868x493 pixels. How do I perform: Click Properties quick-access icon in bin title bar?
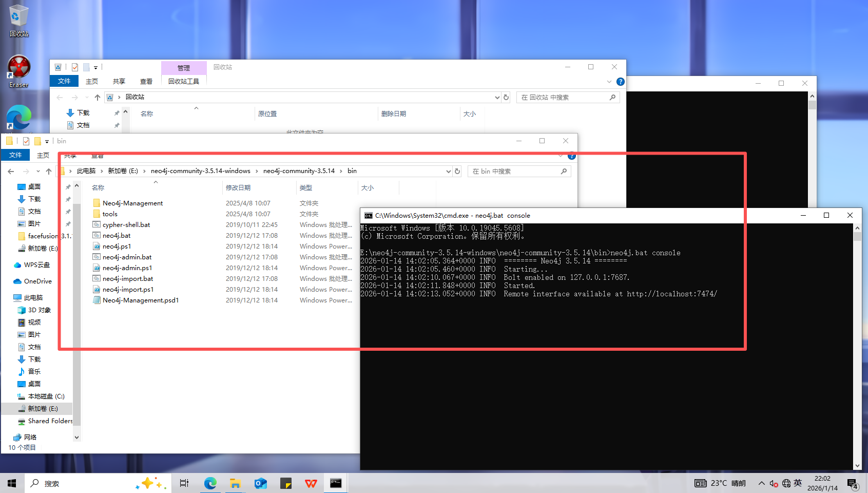[x=26, y=141]
